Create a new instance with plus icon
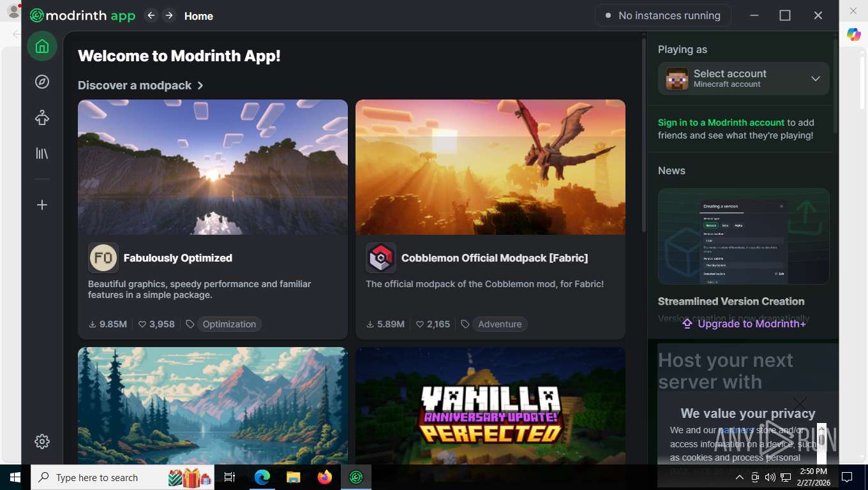868x490 pixels. tap(42, 205)
